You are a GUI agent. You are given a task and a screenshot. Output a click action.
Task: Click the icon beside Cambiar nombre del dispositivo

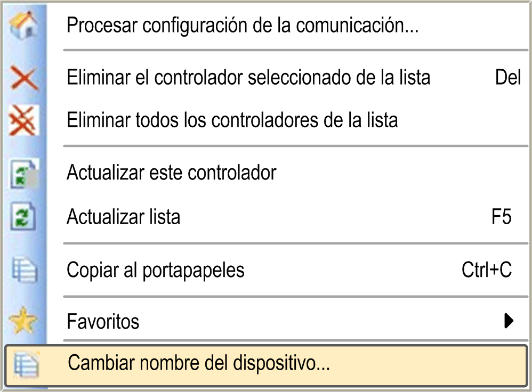(24, 363)
